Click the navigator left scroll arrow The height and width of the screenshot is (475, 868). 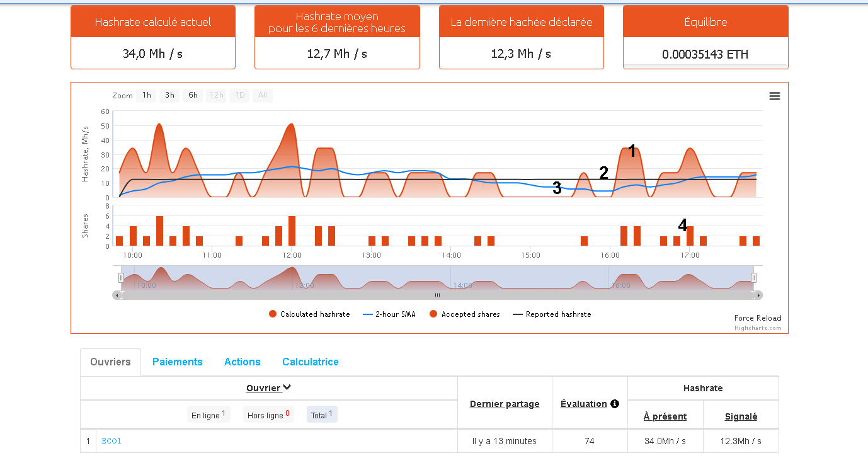coord(116,295)
